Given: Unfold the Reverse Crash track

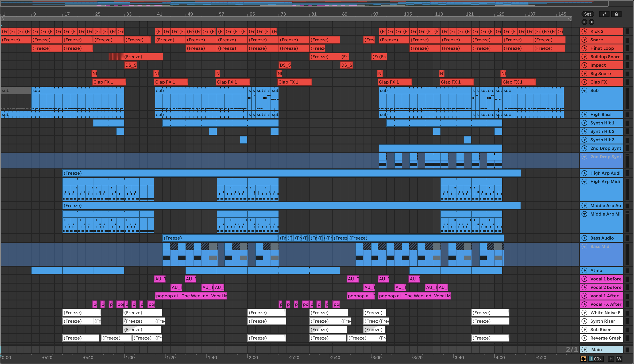Looking at the screenshot, I should pos(584,338).
